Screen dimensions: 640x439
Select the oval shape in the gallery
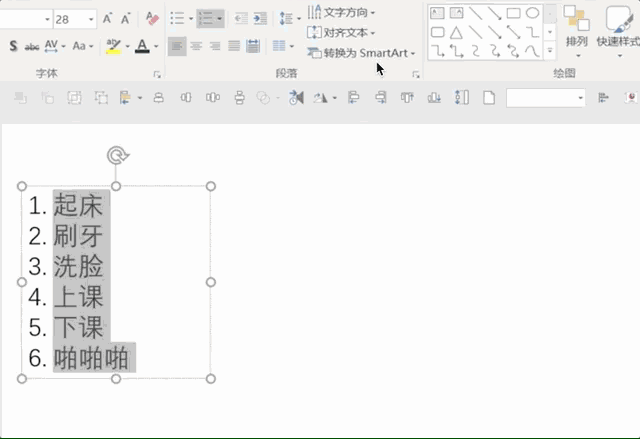(x=532, y=13)
